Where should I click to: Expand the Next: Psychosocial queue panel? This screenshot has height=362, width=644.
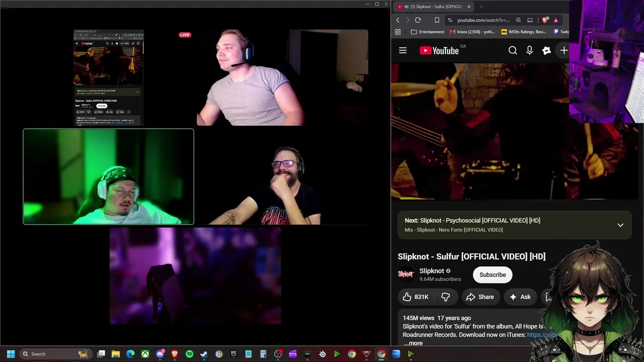click(620, 225)
